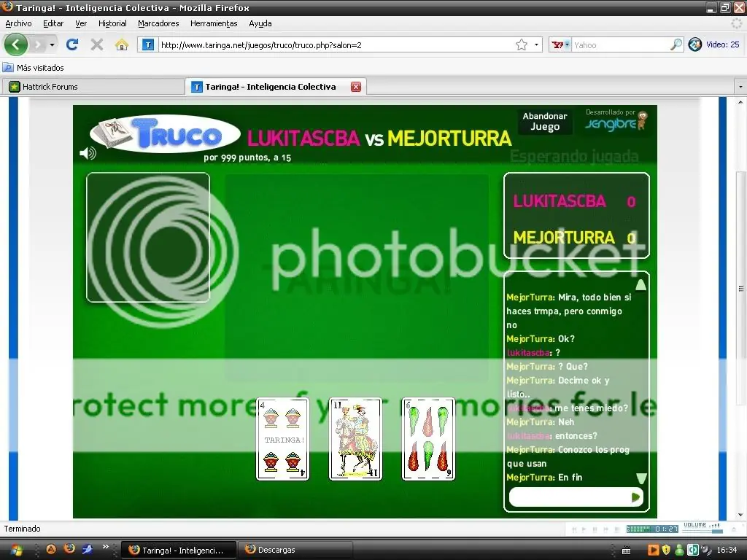Launch Firefox from the quick launch bar
This screenshot has width=747, height=560.
pos(69,549)
